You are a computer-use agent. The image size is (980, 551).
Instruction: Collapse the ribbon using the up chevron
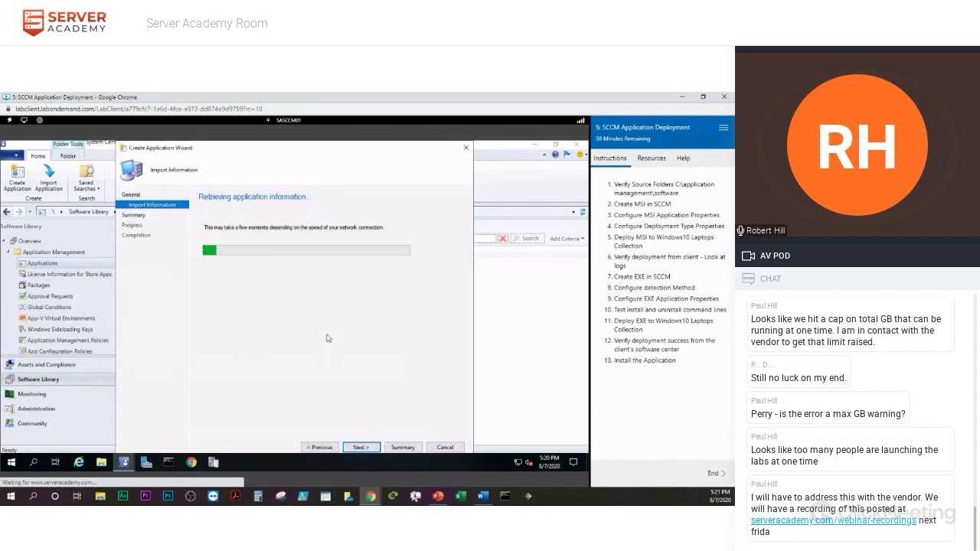click(544, 155)
